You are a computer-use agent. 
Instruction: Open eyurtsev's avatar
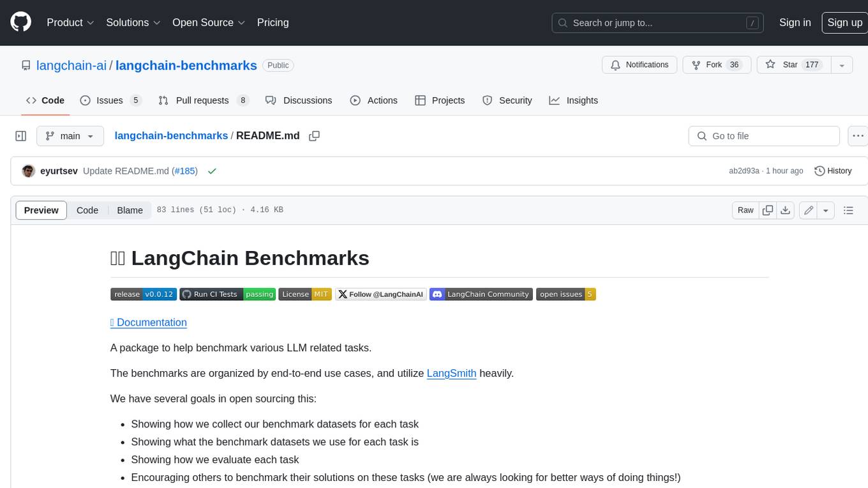coord(28,171)
